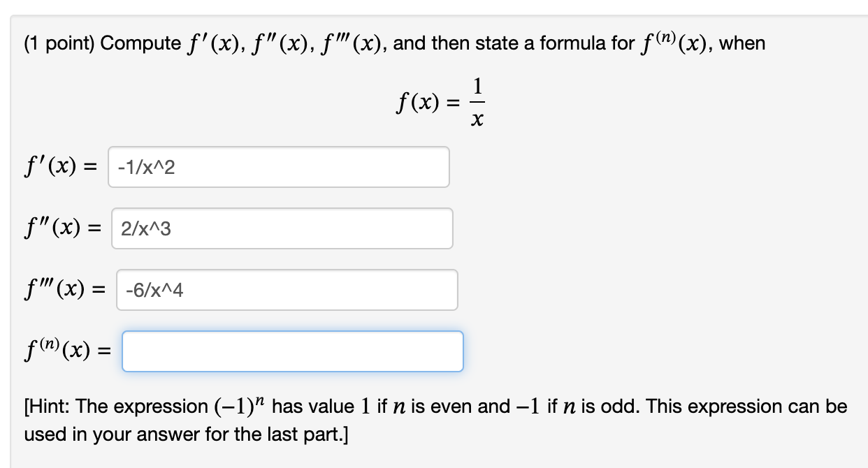Click the f'''(x) answer input field
868x468 pixels.
click(x=287, y=289)
